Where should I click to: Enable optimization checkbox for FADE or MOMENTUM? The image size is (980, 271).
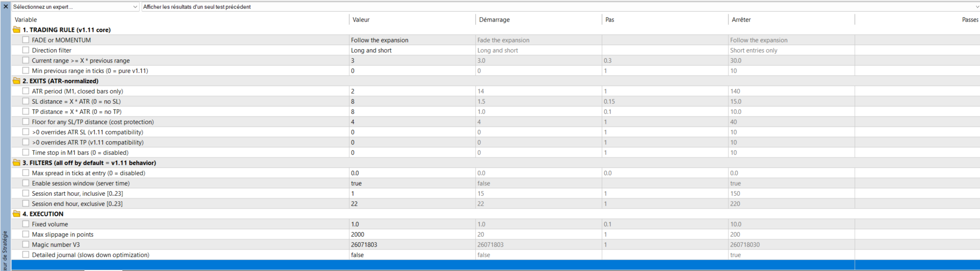pos(26,40)
